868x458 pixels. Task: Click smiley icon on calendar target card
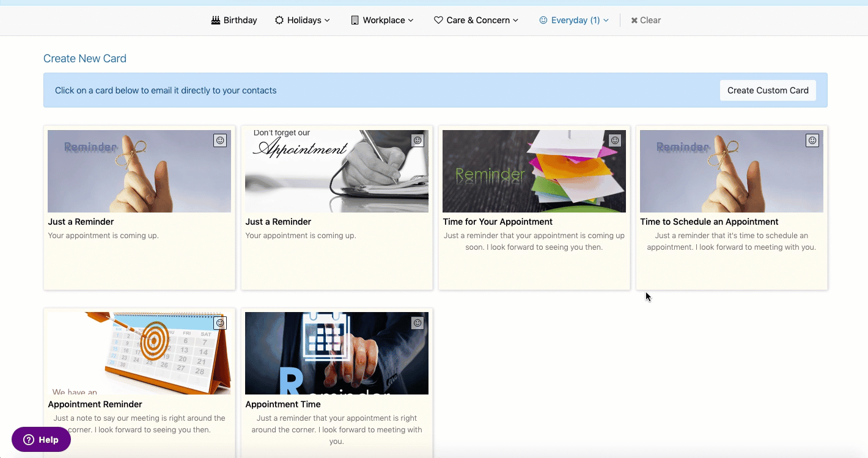pos(220,323)
